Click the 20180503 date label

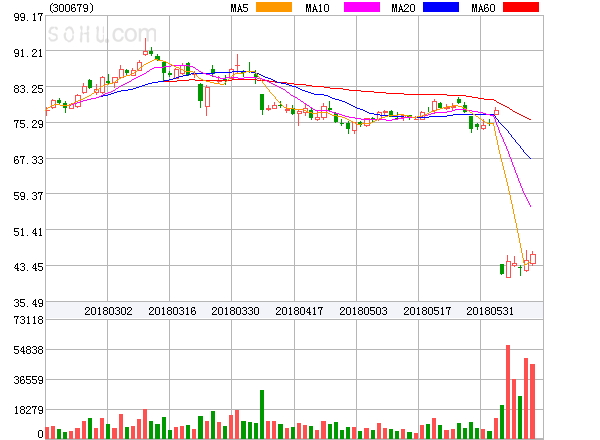click(363, 311)
